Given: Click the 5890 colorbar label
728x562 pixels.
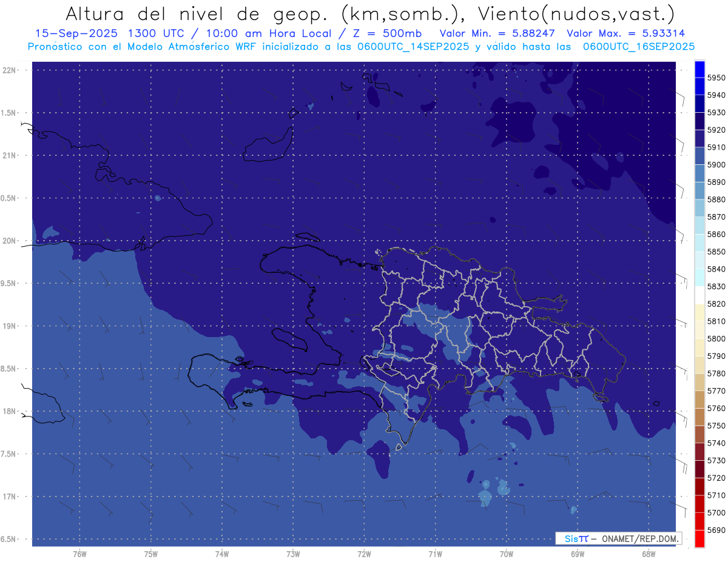Looking at the screenshot, I should point(716,182).
